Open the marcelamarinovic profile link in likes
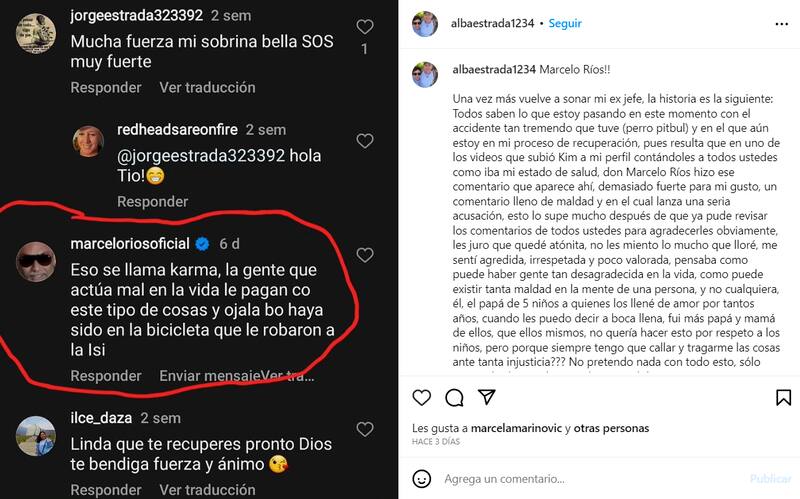 tap(516, 428)
